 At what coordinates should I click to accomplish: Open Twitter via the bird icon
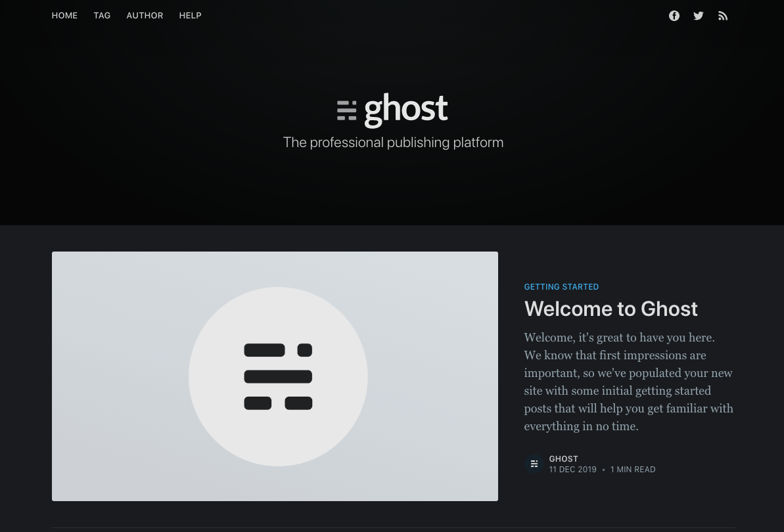698,15
